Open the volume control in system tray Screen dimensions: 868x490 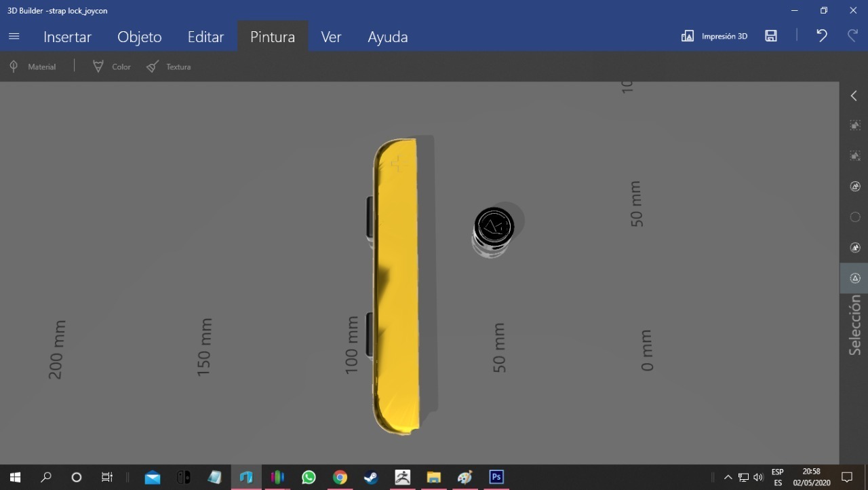(x=758, y=477)
